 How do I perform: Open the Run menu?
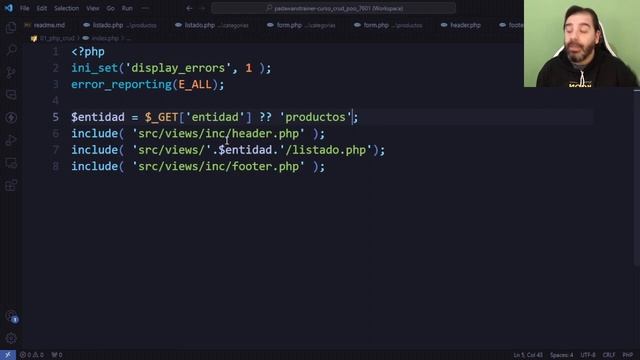click(127, 8)
